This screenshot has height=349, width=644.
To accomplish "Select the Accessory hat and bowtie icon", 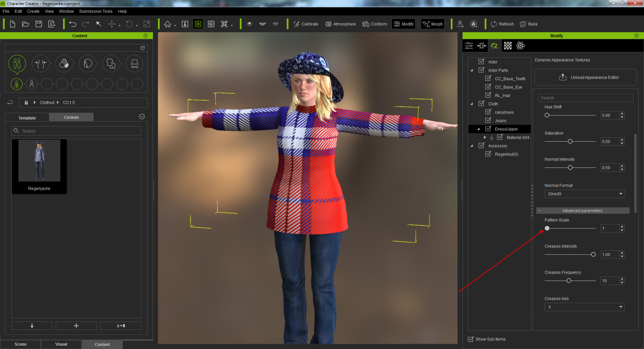I will [x=134, y=64].
